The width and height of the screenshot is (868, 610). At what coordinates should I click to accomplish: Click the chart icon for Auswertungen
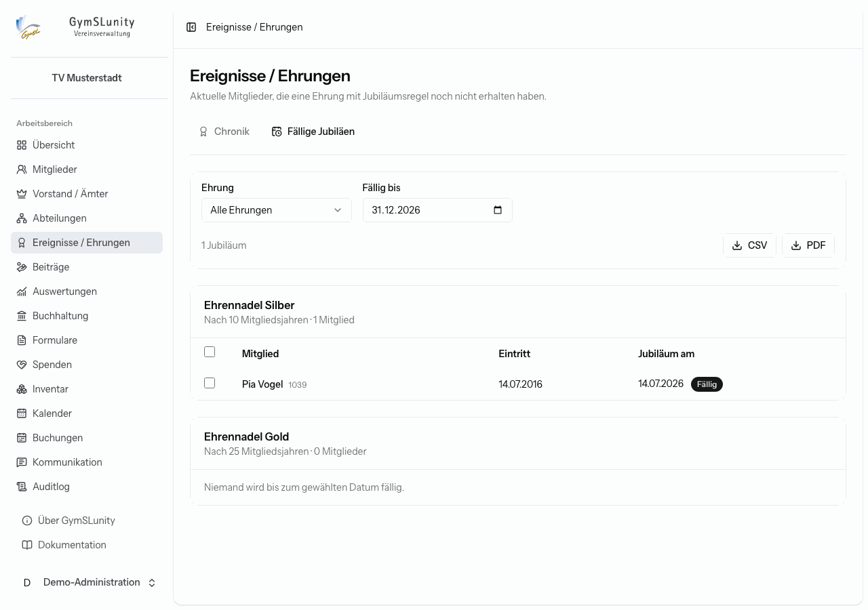click(22, 291)
